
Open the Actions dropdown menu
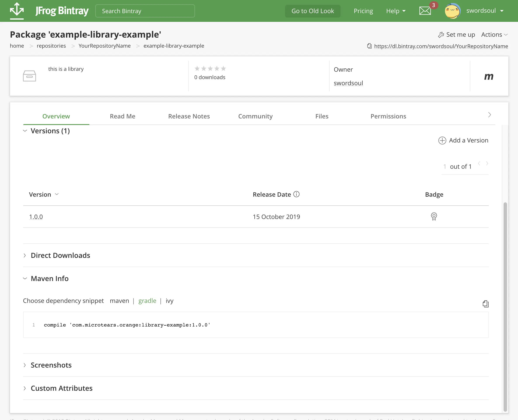[494, 35]
